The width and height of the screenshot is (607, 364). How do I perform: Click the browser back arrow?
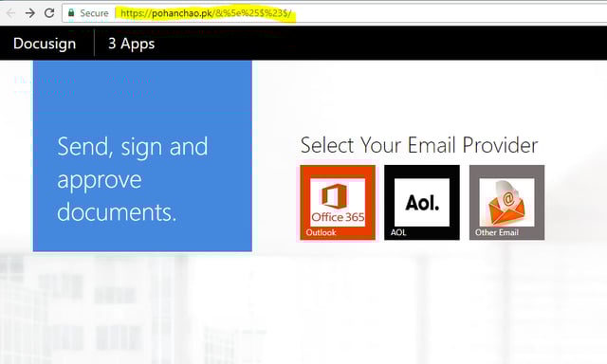point(10,13)
